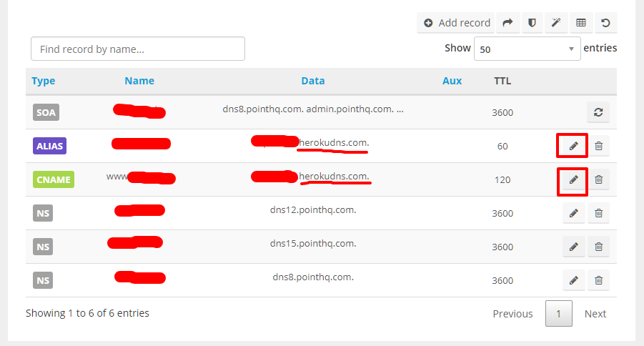
Task: Sort records by Type column
Action: tap(43, 81)
